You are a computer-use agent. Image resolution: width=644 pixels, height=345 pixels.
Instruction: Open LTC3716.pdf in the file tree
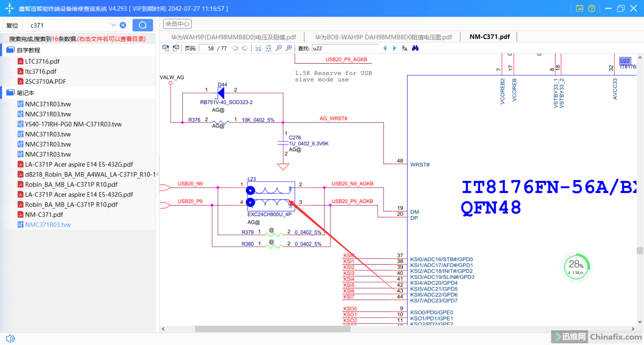tap(42, 61)
